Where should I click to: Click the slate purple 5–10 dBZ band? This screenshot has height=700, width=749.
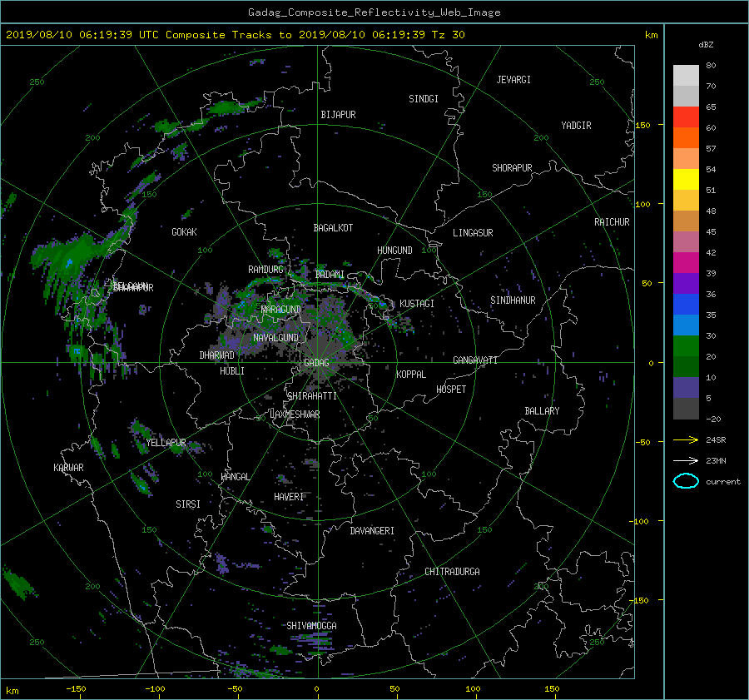[x=686, y=387]
